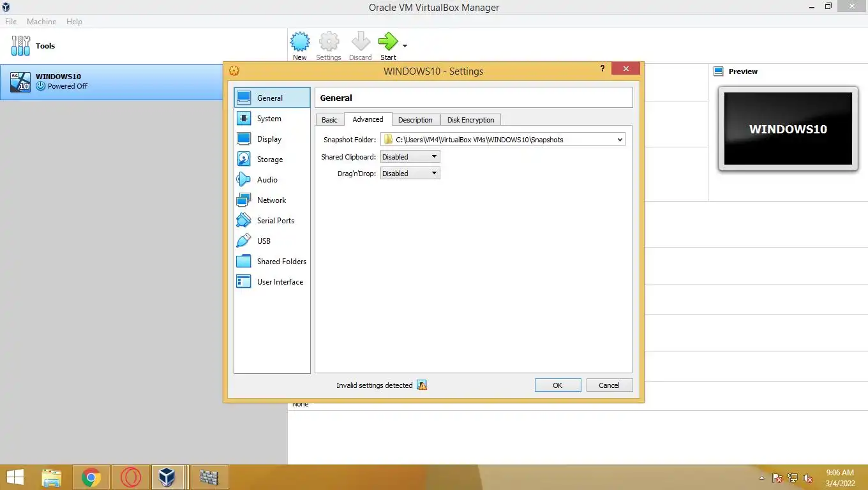
Task: Switch to the Description tab
Action: point(415,120)
